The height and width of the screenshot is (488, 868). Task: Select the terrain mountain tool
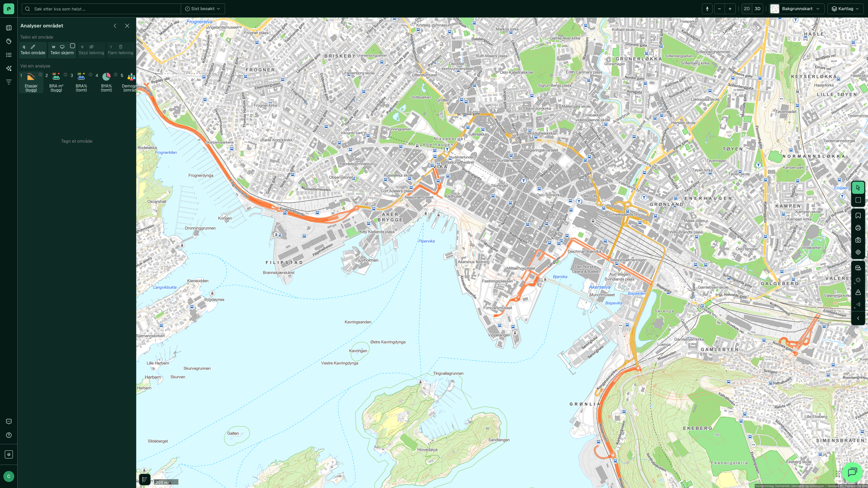coord(858,292)
